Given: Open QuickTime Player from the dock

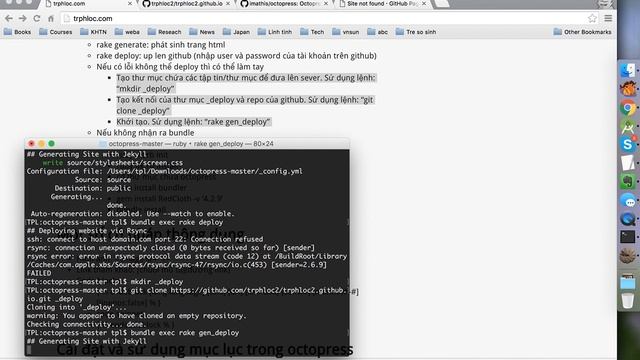Looking at the screenshot, I should 628,219.
